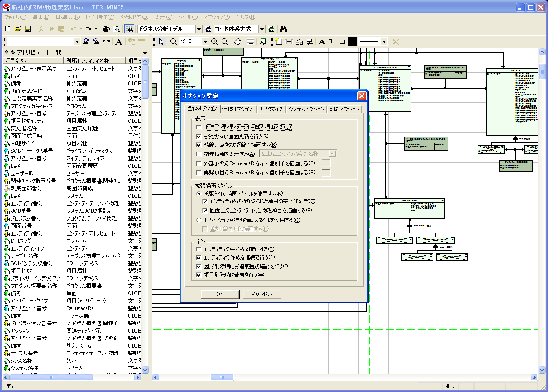The image size is (548, 392).
Task: Save the model with the floppy disk icon
Action: click(27, 29)
